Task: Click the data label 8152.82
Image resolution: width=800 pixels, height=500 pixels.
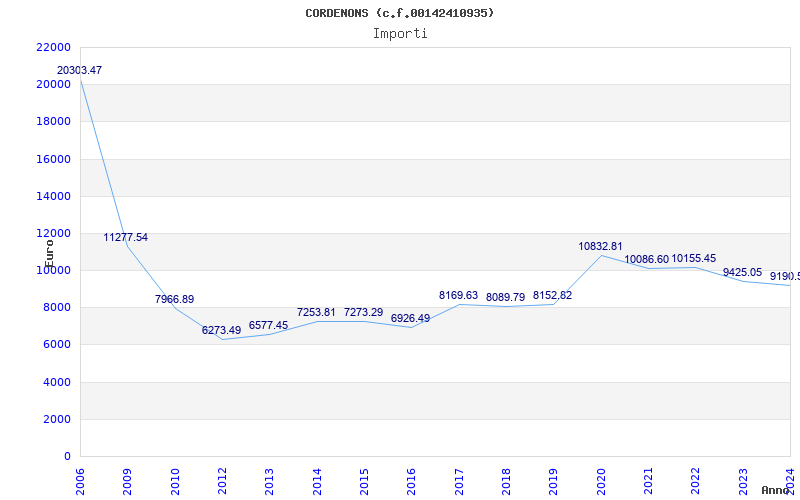Action: click(x=552, y=295)
